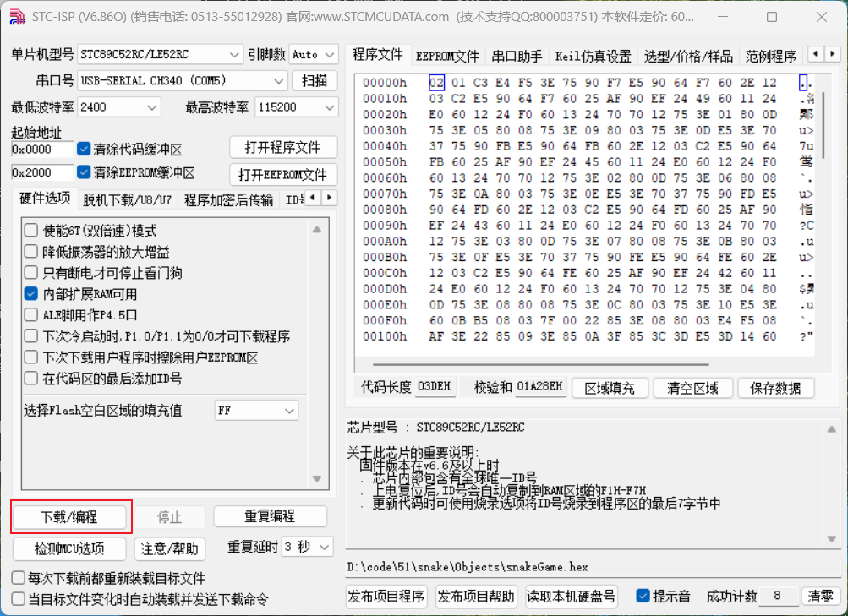Open 范例程序 tab
Image resolution: width=848 pixels, height=616 pixels.
coord(771,57)
